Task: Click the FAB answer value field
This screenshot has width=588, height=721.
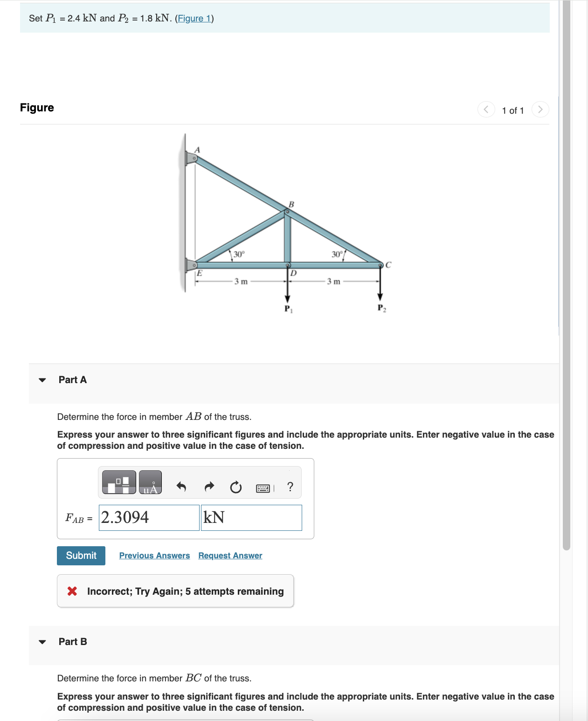Action: click(148, 518)
